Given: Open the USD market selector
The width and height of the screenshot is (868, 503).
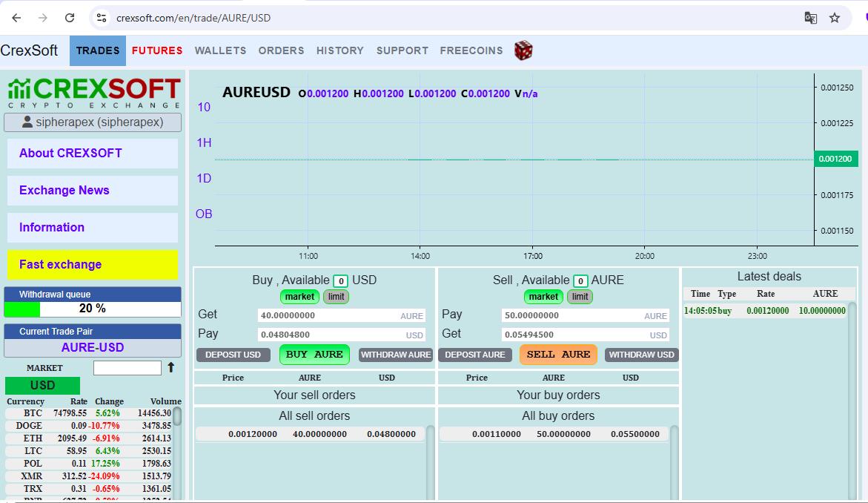Looking at the screenshot, I should point(42,385).
